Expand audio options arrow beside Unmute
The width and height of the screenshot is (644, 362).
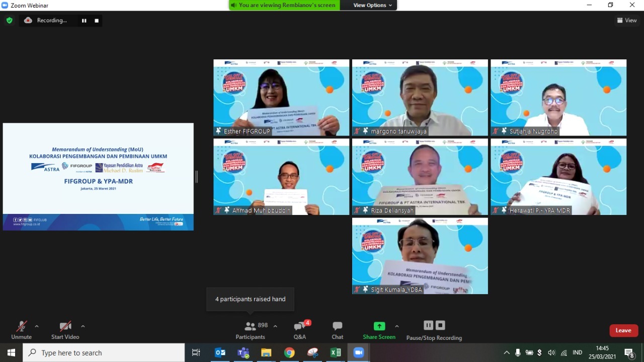pyautogui.click(x=37, y=326)
